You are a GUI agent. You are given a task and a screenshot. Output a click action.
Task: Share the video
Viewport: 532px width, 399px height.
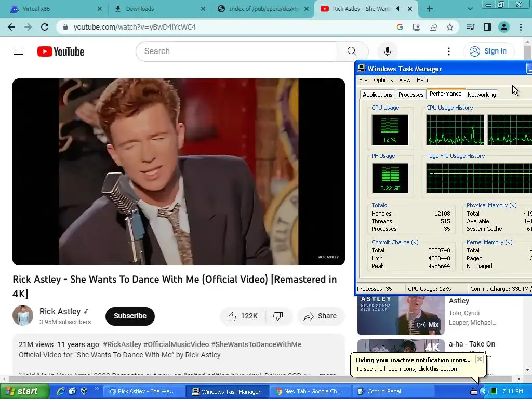pyautogui.click(x=320, y=316)
